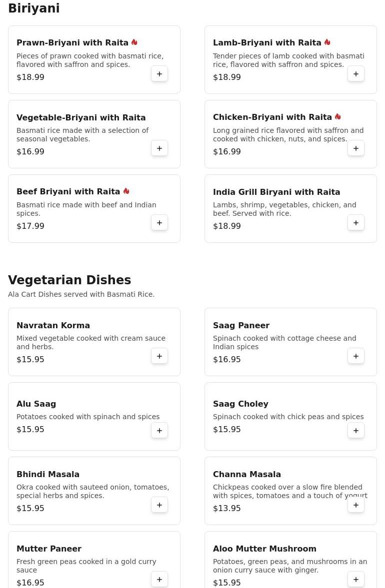Add Alu Saag to cart
The image size is (385, 588).
click(159, 431)
